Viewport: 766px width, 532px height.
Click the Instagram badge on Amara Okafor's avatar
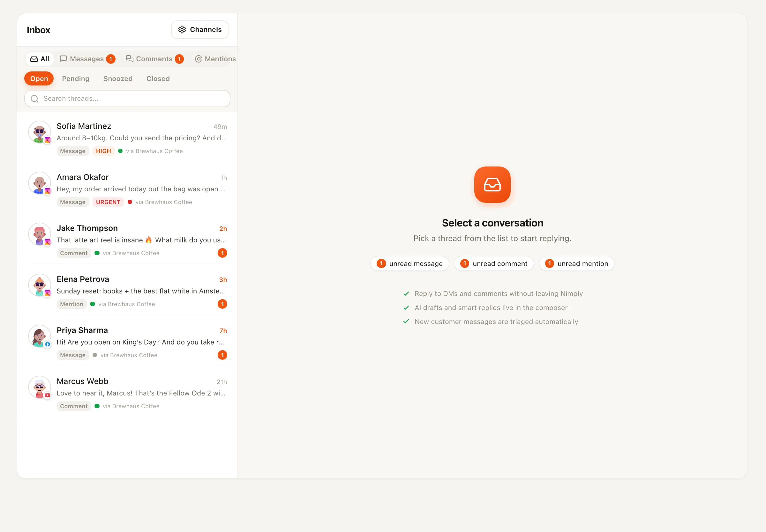(48, 191)
